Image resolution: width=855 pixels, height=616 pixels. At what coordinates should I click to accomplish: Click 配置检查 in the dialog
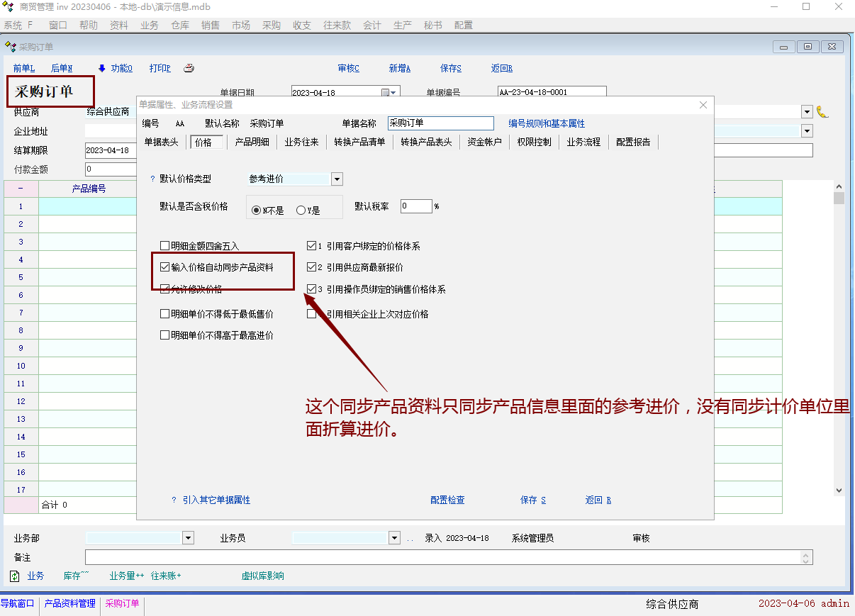point(447,500)
